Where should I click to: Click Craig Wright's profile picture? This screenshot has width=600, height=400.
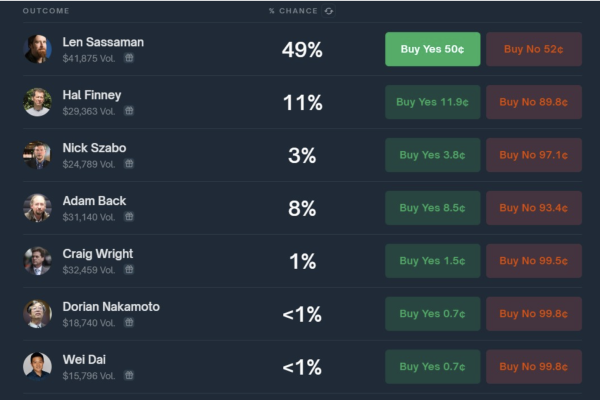click(38, 261)
